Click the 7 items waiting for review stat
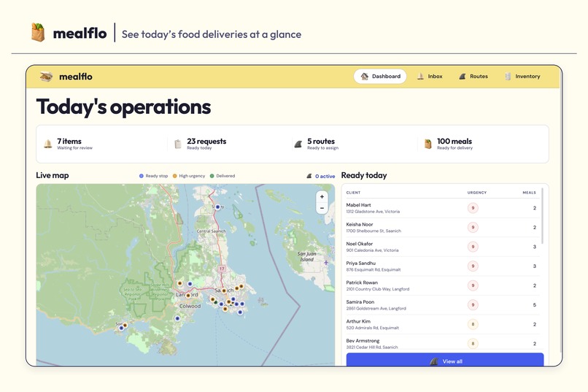Screen dimensions: 588x392 coord(69,144)
